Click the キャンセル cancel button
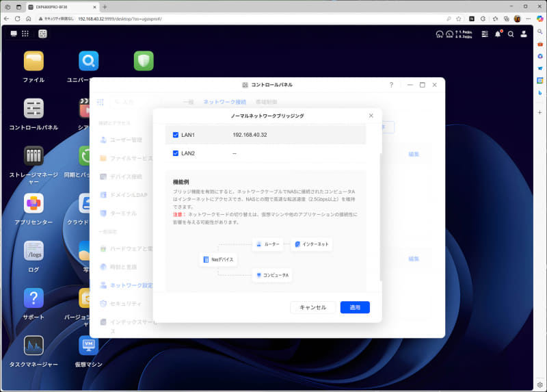 point(312,307)
